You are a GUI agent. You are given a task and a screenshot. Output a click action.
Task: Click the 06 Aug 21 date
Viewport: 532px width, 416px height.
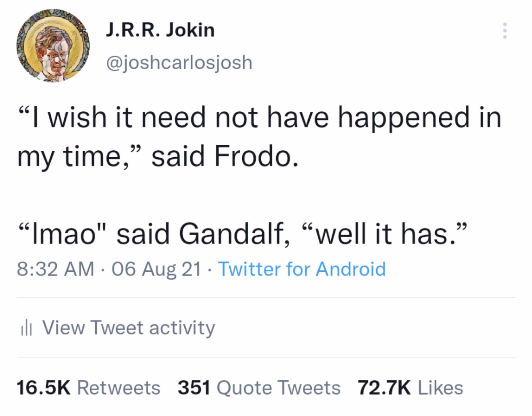pos(157,269)
